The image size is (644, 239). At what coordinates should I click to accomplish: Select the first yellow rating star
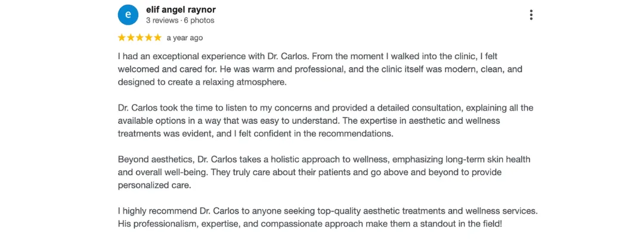(x=122, y=38)
